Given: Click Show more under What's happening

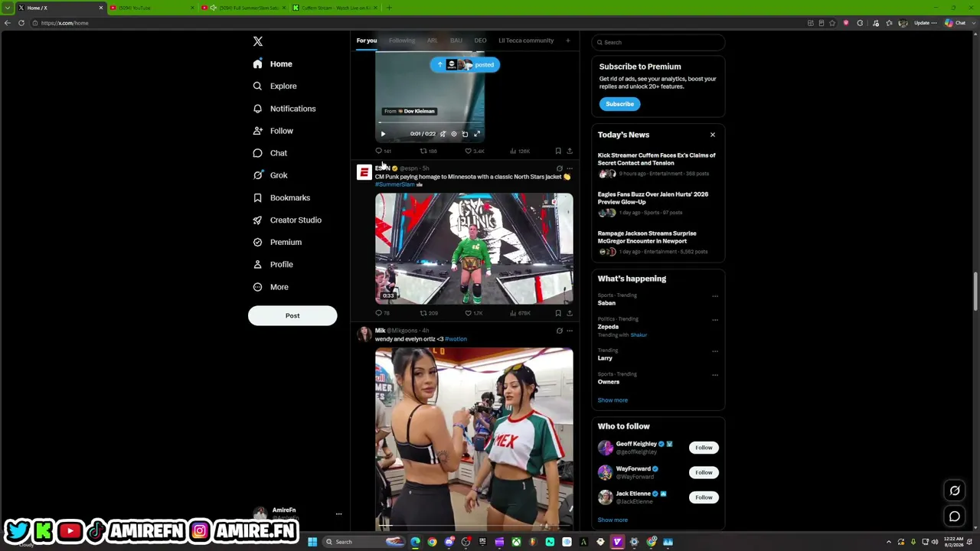Looking at the screenshot, I should pyautogui.click(x=612, y=400).
